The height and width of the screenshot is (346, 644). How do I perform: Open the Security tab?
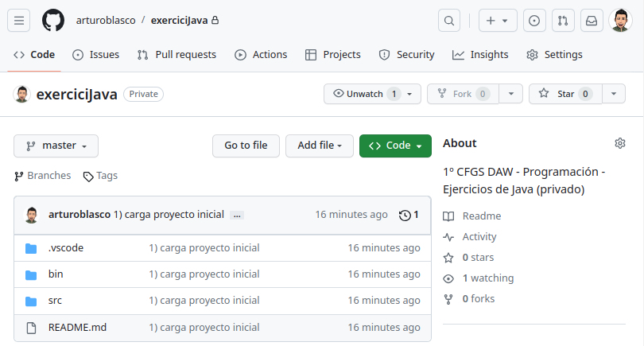406,55
